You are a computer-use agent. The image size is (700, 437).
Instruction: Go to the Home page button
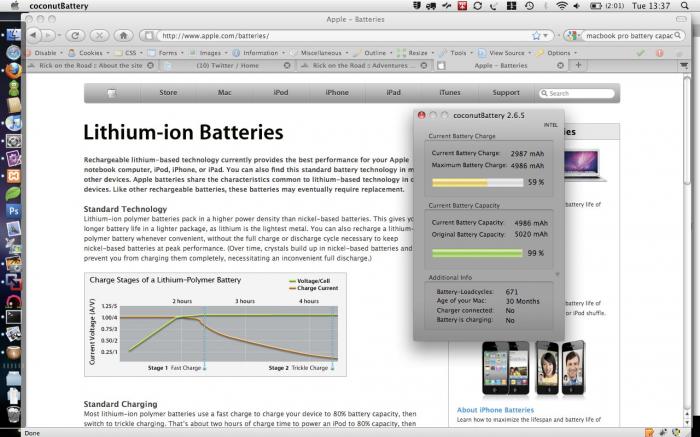point(124,35)
